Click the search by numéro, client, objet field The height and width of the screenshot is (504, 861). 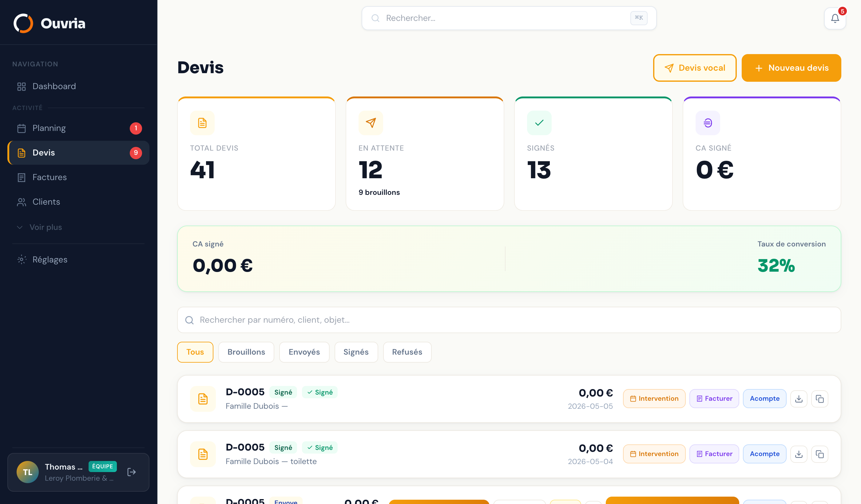click(509, 320)
